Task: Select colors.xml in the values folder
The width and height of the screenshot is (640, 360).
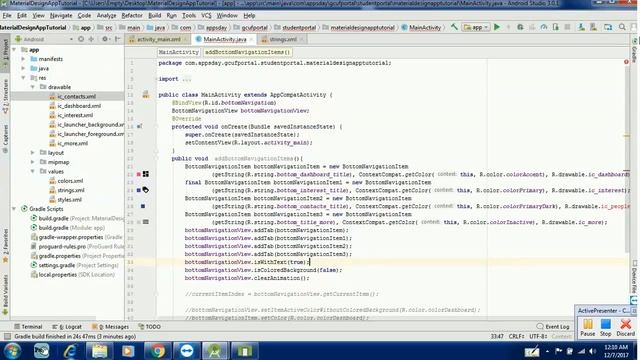Action: pyautogui.click(x=70, y=181)
